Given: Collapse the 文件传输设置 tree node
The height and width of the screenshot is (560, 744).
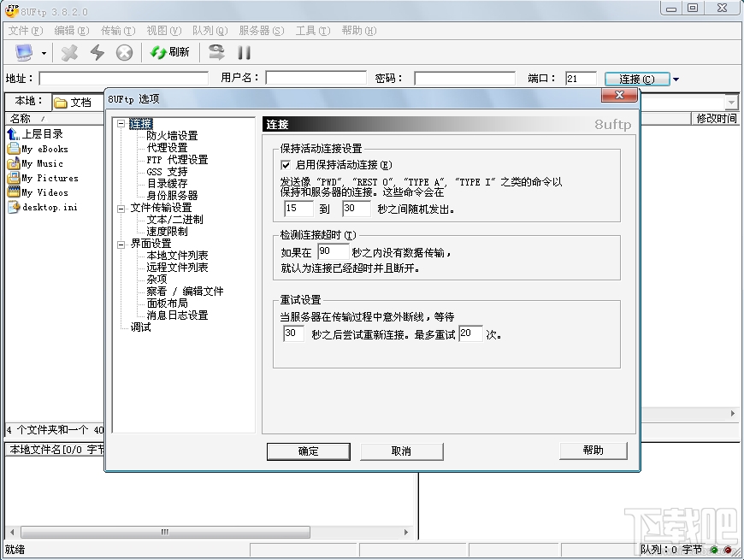Looking at the screenshot, I should click(x=121, y=208).
